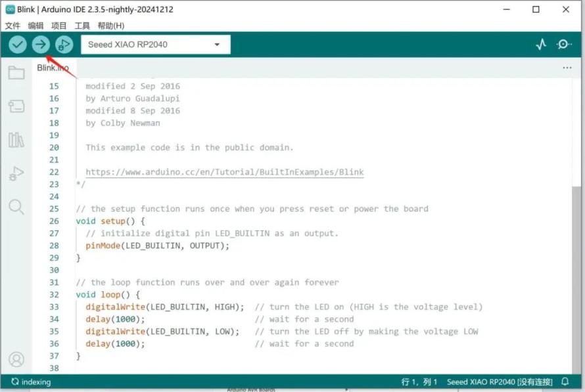
Task: Click the 'by Colby Newman' comment
Action: pyautogui.click(x=123, y=123)
